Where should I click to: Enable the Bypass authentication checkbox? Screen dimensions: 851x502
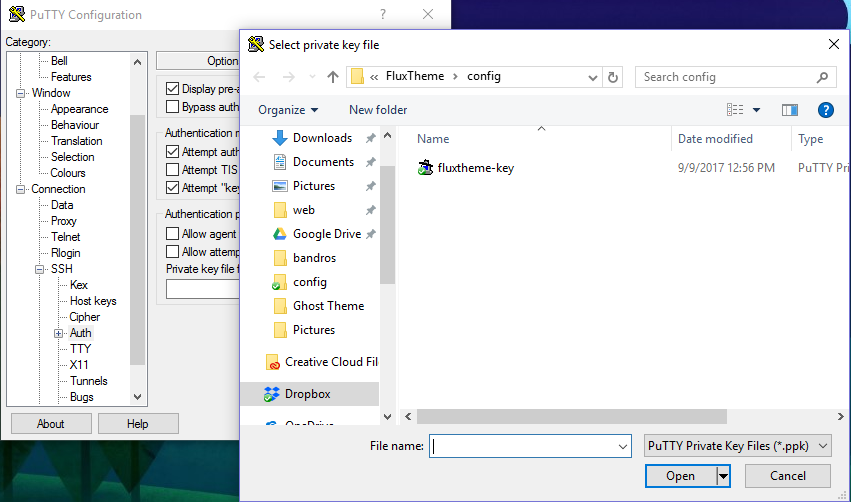pyautogui.click(x=173, y=107)
